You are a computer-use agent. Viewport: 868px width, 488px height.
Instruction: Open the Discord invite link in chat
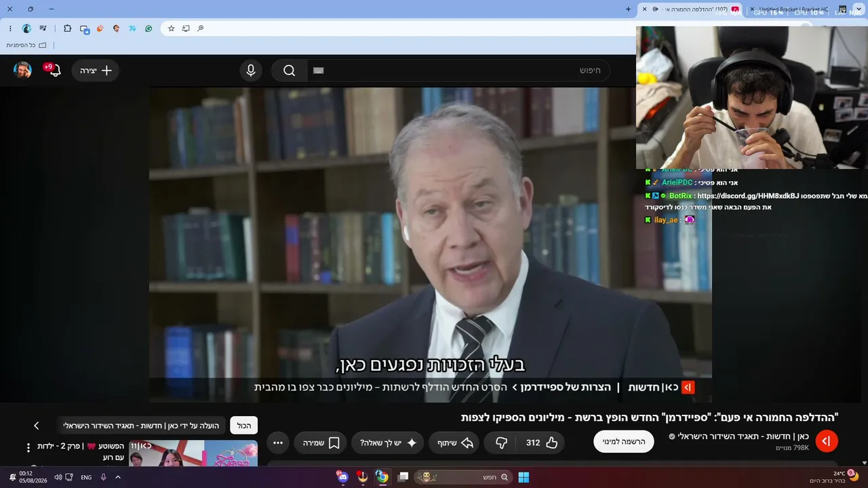(748, 196)
